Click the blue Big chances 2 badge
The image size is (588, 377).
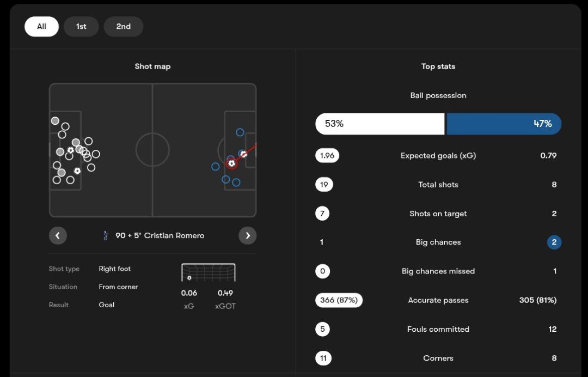tap(554, 242)
